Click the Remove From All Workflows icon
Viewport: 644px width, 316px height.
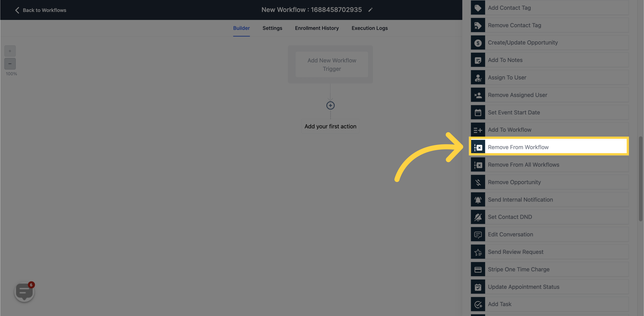[478, 164]
